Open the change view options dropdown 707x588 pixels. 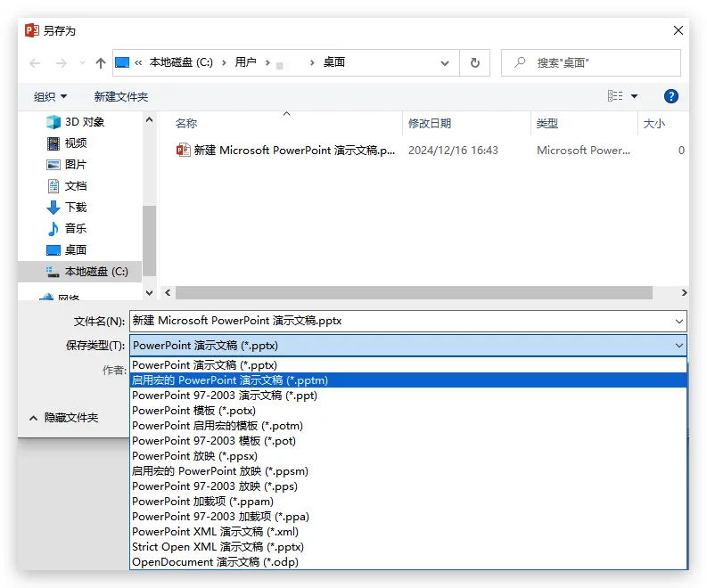pyautogui.click(x=634, y=96)
